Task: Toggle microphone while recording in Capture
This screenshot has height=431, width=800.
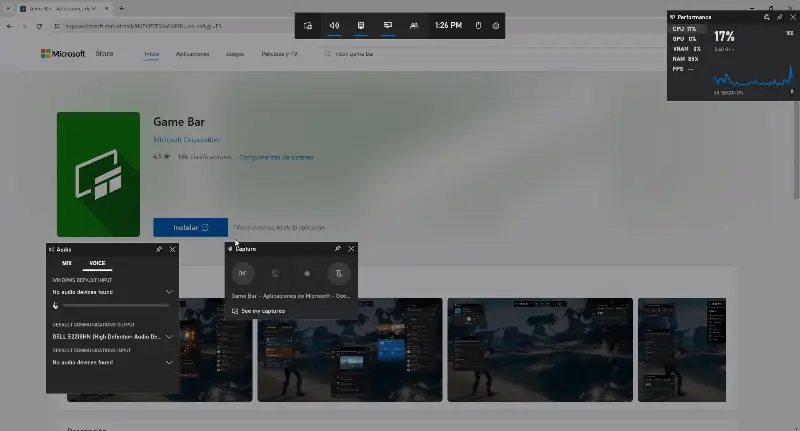Action: [339, 273]
